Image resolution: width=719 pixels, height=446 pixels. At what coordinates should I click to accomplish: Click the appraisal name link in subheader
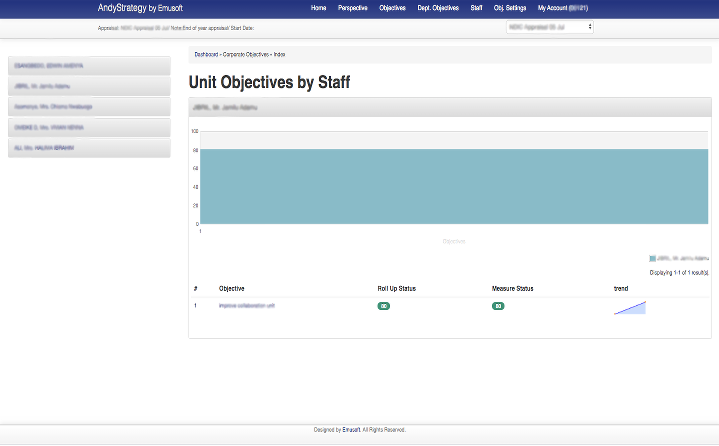coord(145,28)
